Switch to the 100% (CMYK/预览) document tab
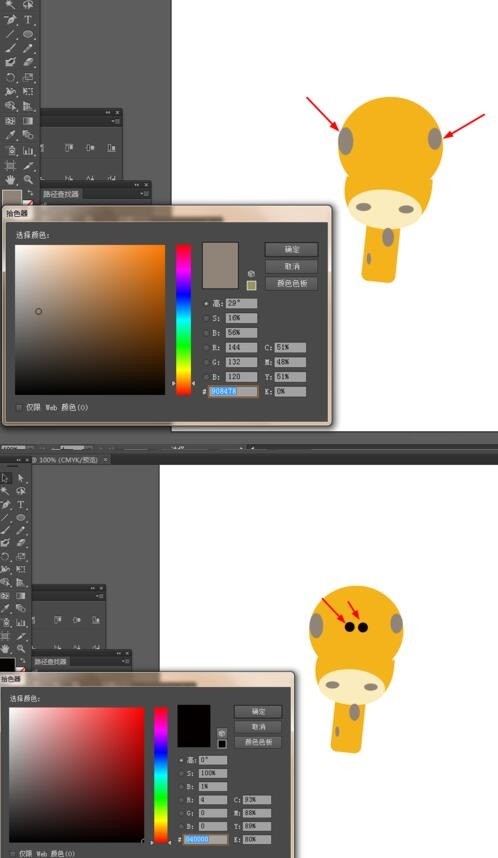Screen dimensions: 498x858 click(x=68, y=460)
